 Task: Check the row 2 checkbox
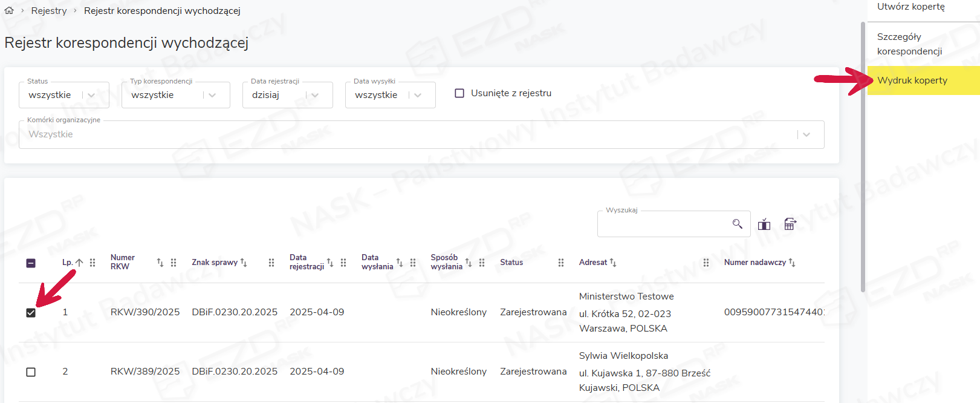pos(31,372)
